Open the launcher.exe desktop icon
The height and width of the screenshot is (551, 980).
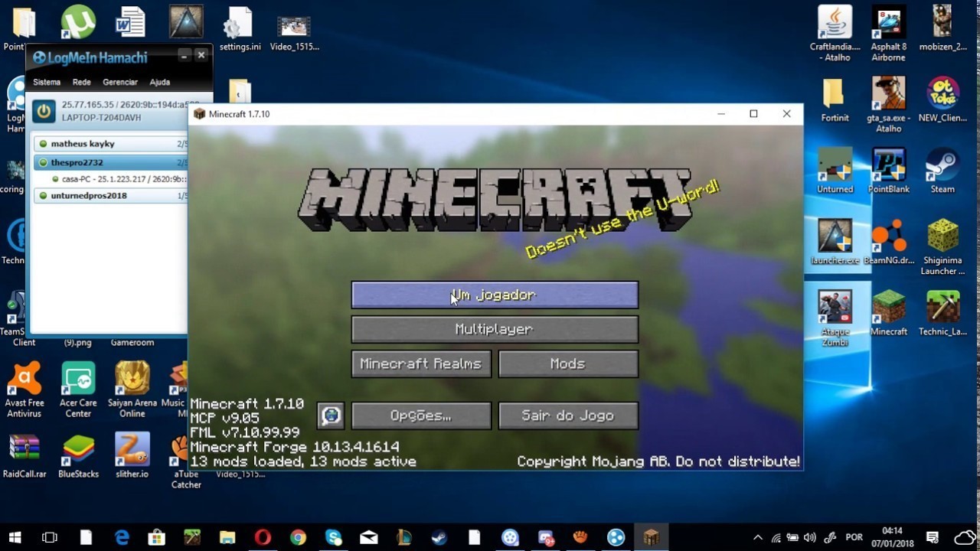(835, 242)
